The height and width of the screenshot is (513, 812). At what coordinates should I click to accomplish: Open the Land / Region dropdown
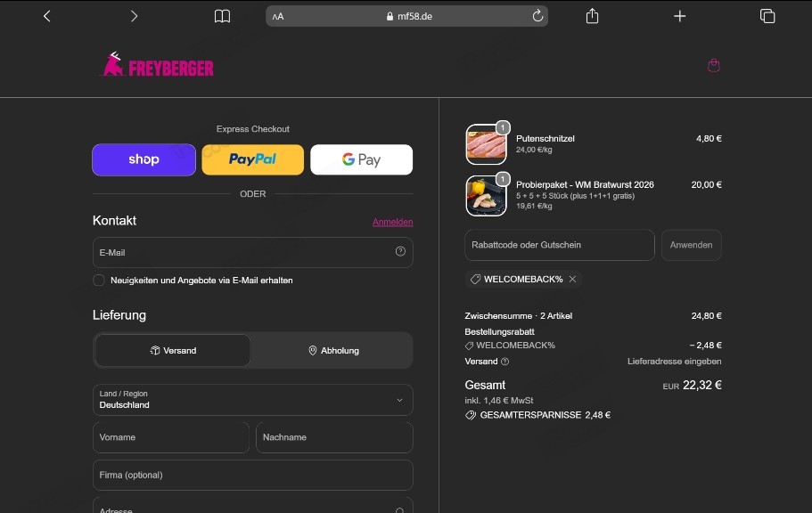[x=253, y=400]
